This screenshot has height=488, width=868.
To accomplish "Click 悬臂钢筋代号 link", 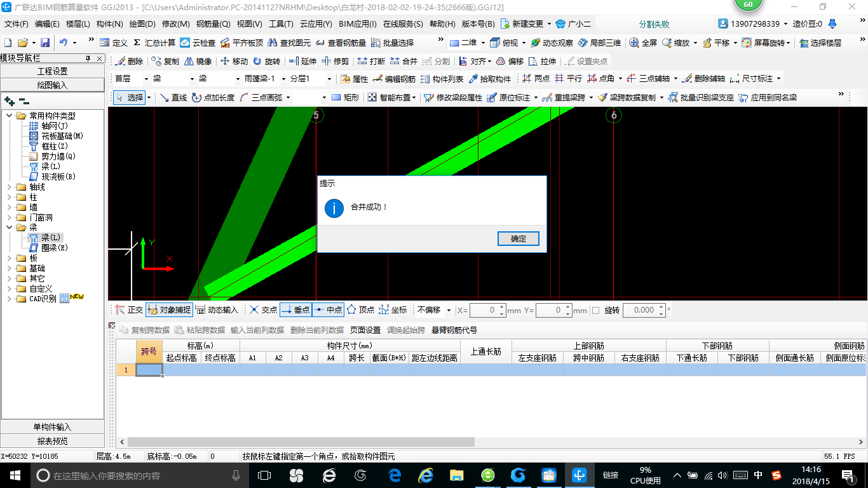I will click(454, 330).
